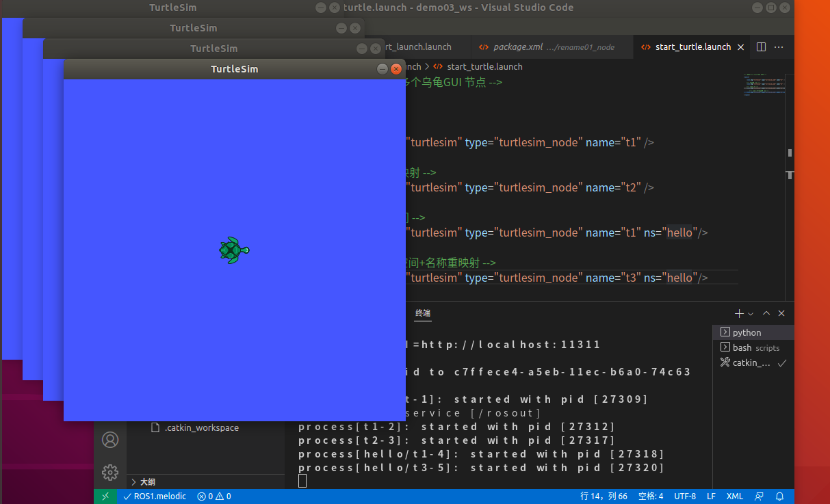This screenshot has height=504, width=830.
Task: Minimize the front TurtleSim window
Action: [x=382, y=69]
